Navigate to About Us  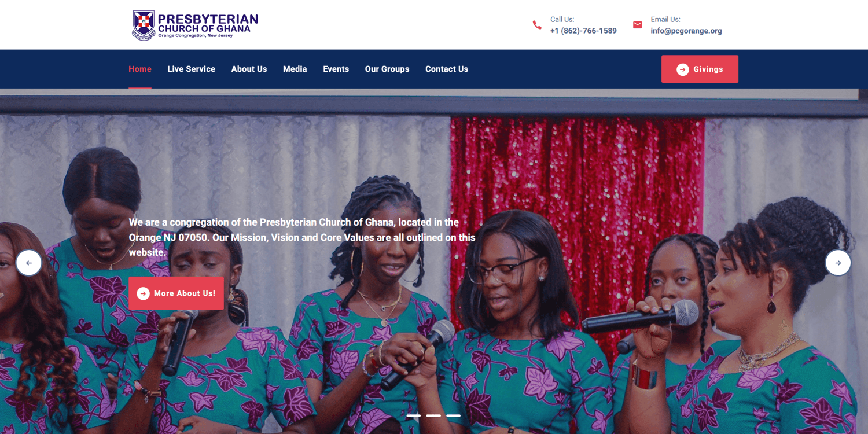tap(249, 69)
